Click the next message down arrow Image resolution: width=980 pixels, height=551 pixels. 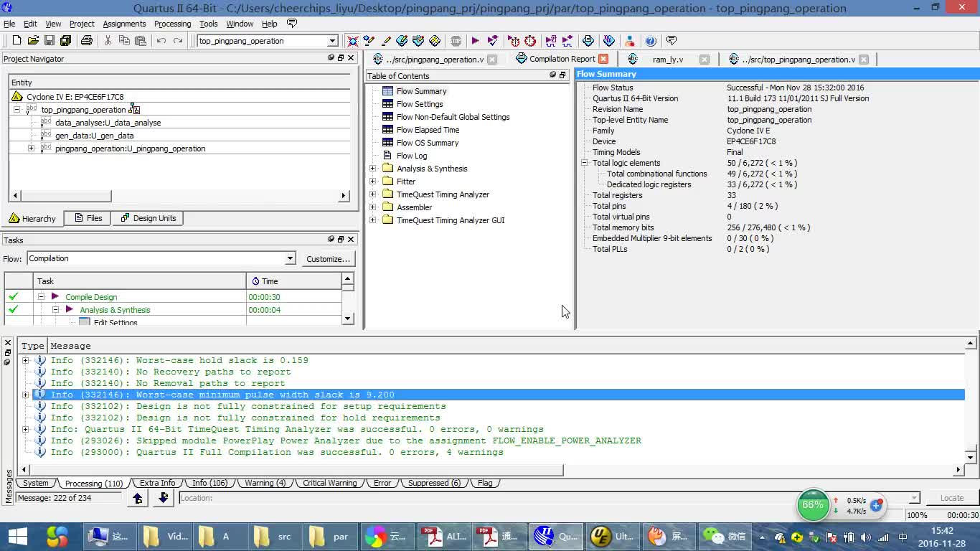click(x=164, y=498)
